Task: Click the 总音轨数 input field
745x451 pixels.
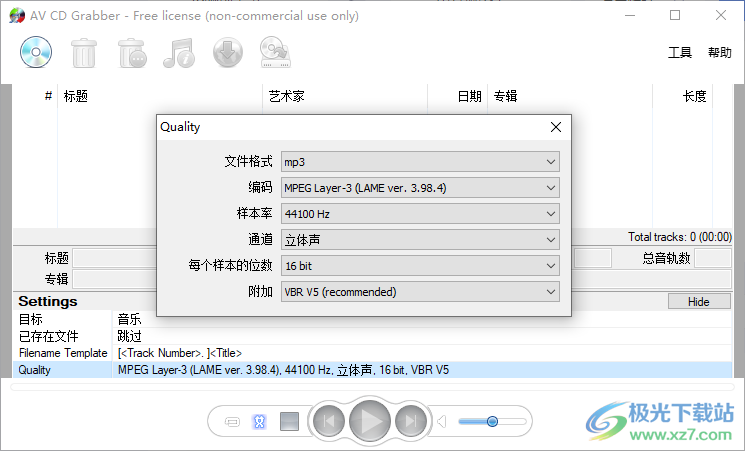Action: tap(713, 258)
